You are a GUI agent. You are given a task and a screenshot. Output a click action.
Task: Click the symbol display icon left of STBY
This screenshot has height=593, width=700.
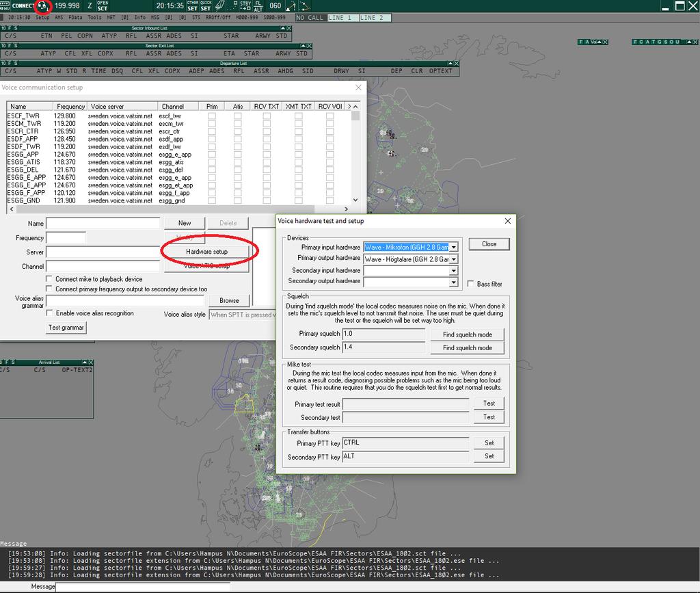click(x=234, y=5)
